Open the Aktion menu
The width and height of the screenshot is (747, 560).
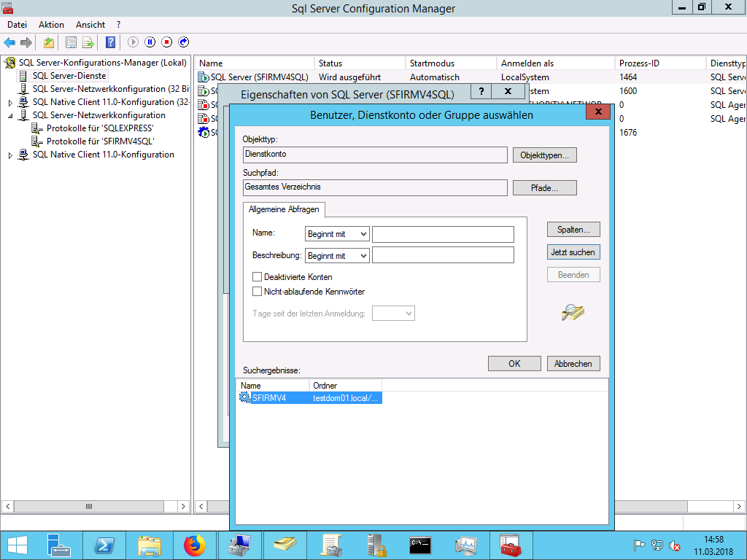point(51,25)
